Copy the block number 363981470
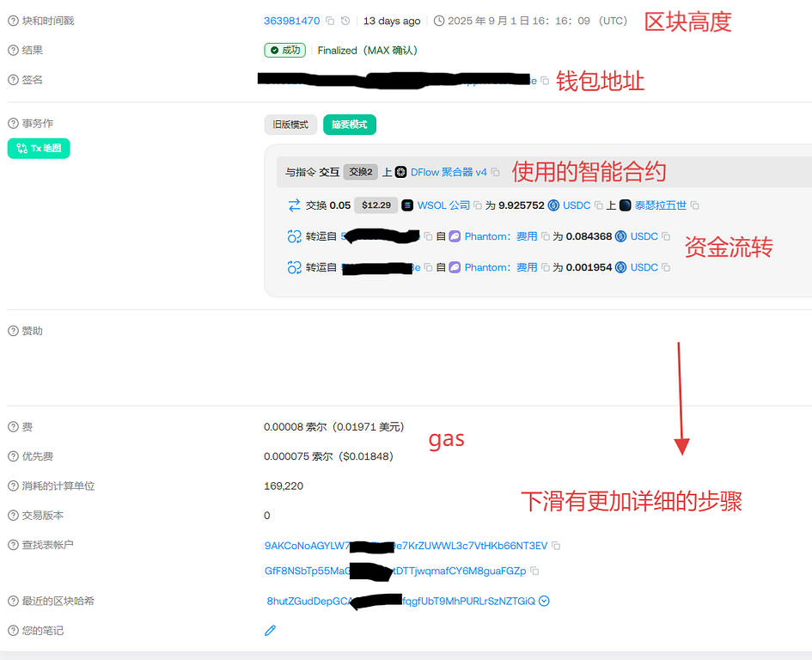Image resolution: width=812 pixels, height=660 pixels. click(x=331, y=21)
